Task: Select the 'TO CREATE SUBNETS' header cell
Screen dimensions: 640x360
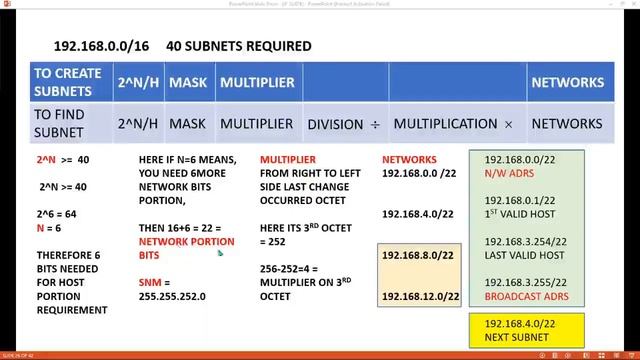Action: (71, 82)
